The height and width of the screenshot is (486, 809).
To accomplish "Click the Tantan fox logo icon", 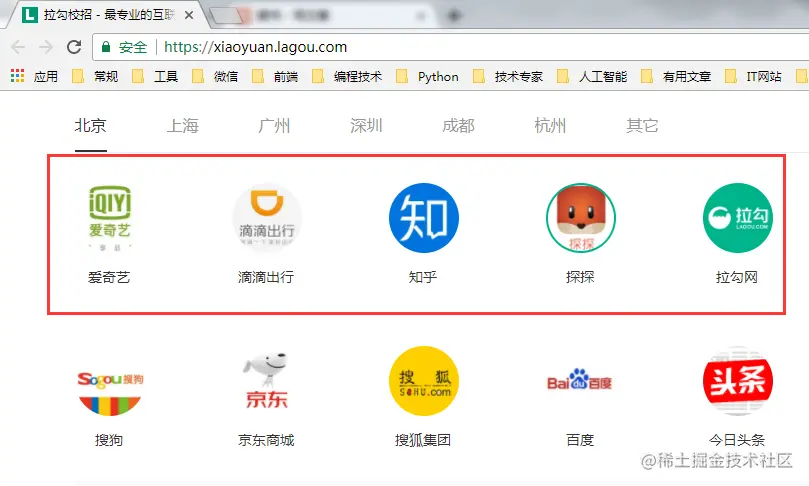I will [x=580, y=218].
